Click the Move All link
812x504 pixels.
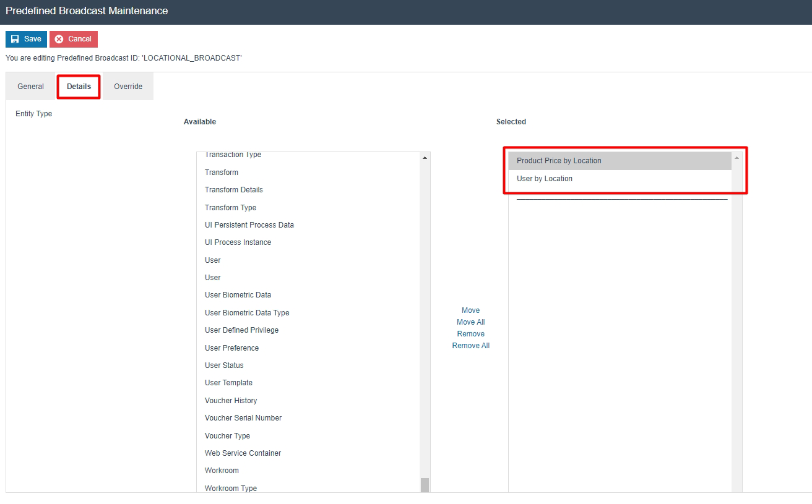click(470, 322)
